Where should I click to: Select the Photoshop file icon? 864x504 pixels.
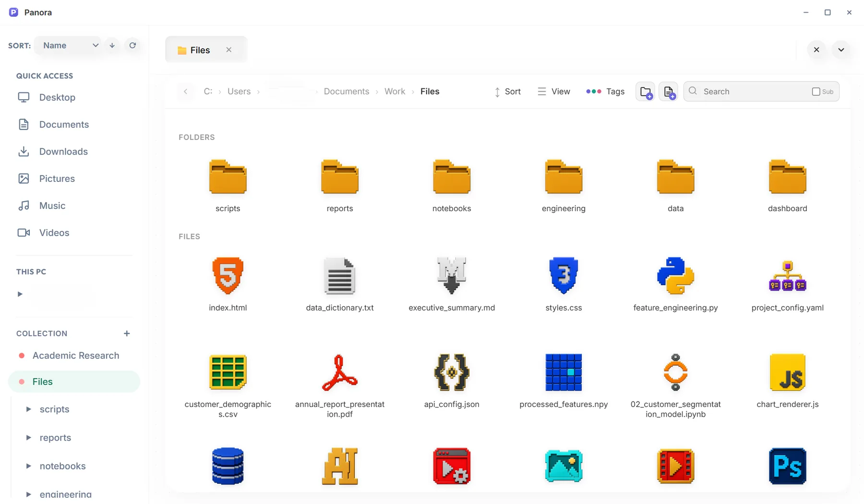point(787,466)
